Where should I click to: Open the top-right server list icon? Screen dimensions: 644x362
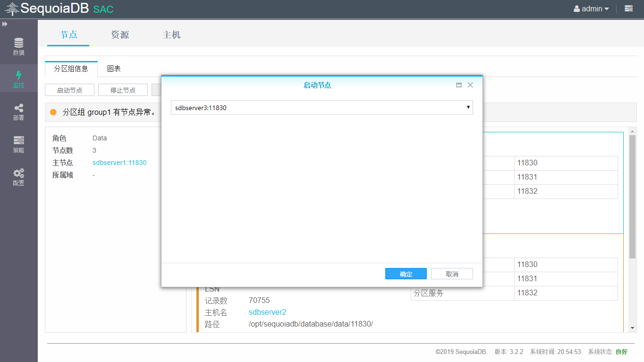pyautogui.click(x=628, y=9)
